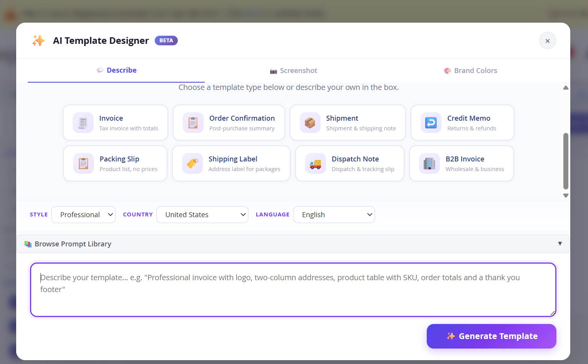This screenshot has height=364, width=588.
Task: Click the "Tax invoice with totals" subtitle
Action: point(129,128)
